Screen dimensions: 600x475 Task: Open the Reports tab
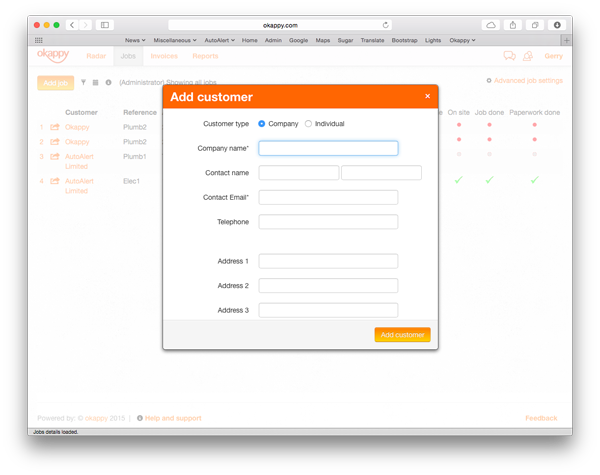205,56
